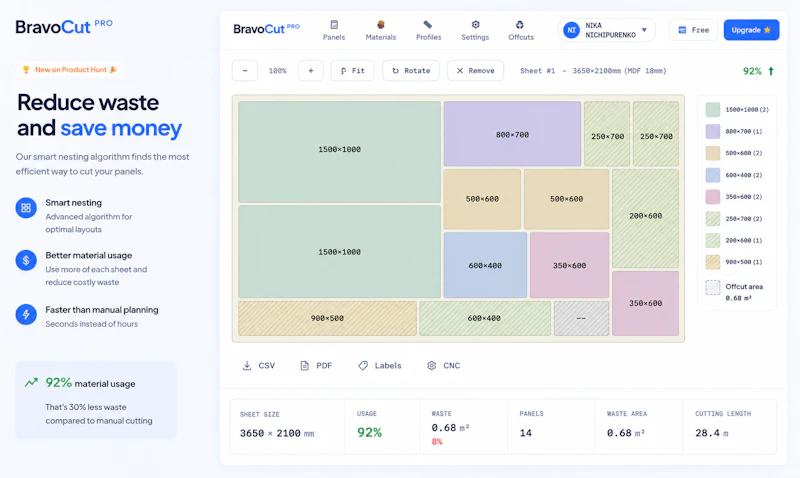The height and width of the screenshot is (478, 800).
Task: Click the Rotate button
Action: pos(411,71)
